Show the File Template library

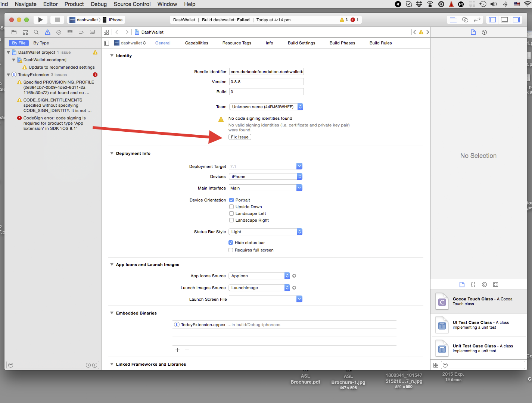coord(462,284)
